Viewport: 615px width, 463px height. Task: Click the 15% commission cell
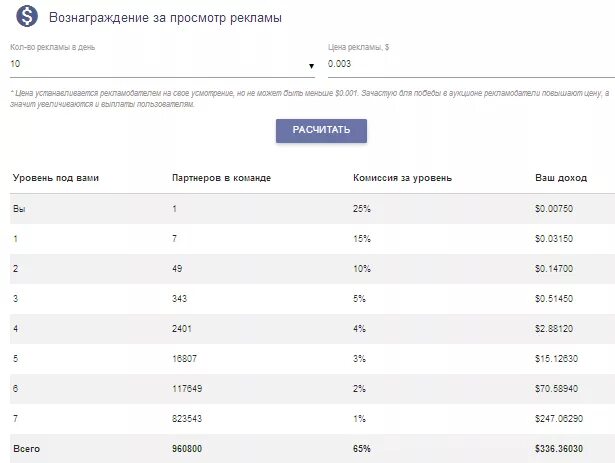[362, 239]
